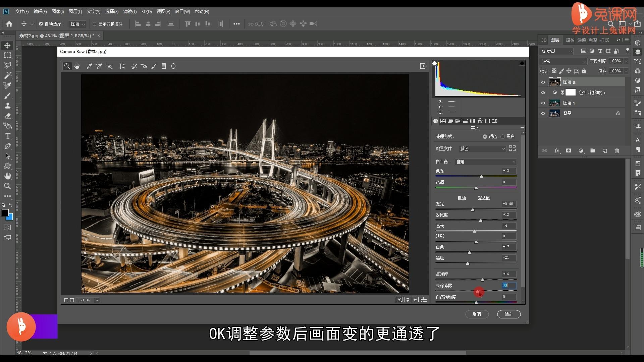Click the 自动 auto tone link

click(x=462, y=198)
